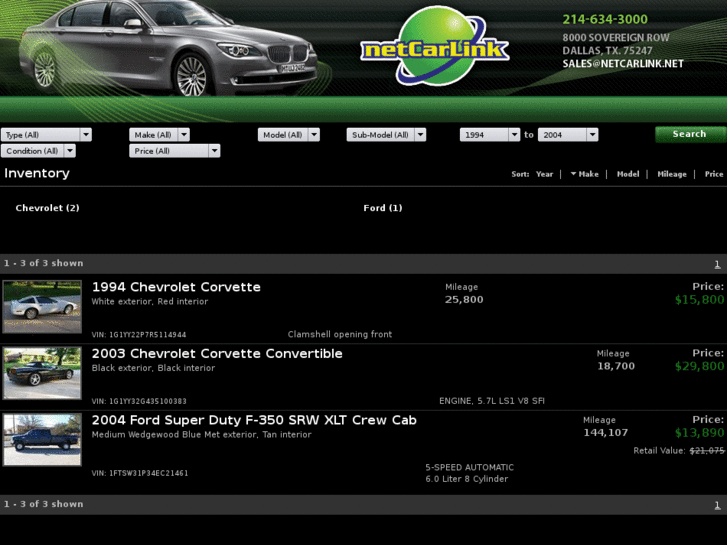Click the 144,107 mileage value

click(x=606, y=433)
